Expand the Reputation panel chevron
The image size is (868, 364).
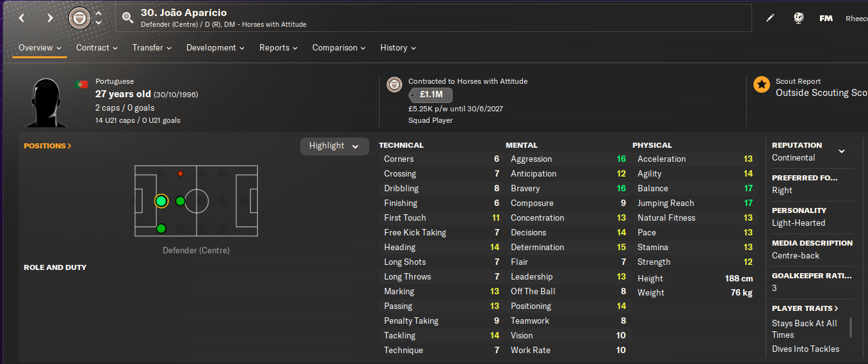point(842,151)
